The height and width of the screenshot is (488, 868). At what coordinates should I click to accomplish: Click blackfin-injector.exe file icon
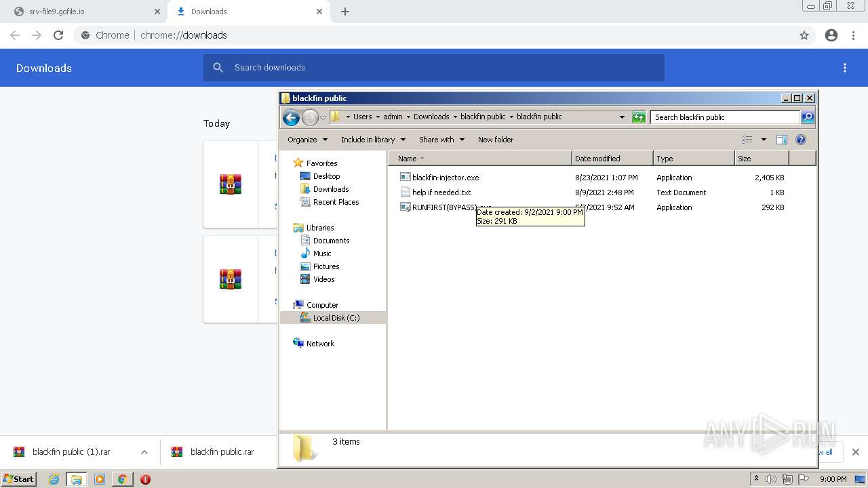point(406,178)
